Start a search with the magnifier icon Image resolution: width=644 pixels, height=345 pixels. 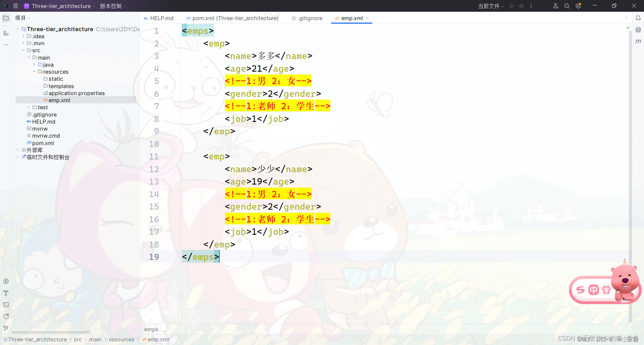567,6
